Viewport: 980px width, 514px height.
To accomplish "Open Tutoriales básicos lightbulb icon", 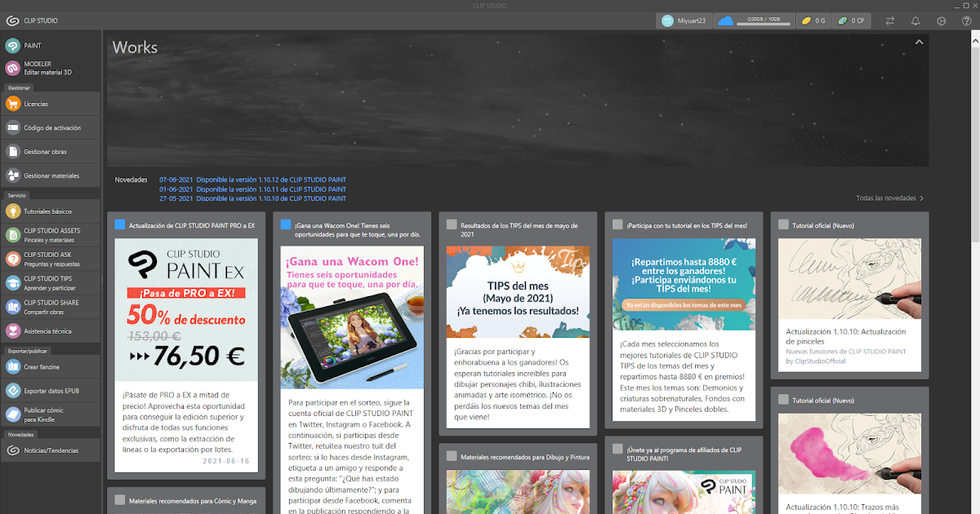I will (x=12, y=211).
